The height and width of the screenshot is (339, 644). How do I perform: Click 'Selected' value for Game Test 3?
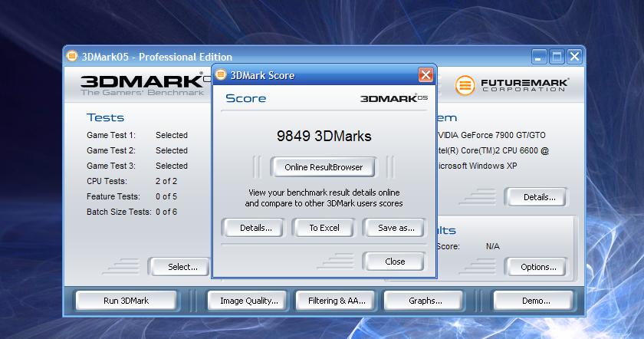point(171,166)
